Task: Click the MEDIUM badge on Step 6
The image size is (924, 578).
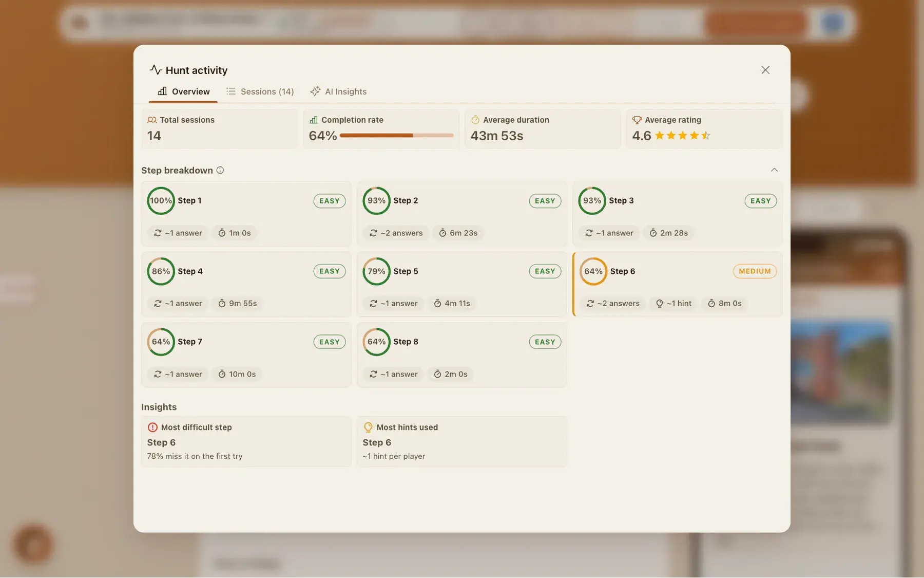Action: click(755, 271)
